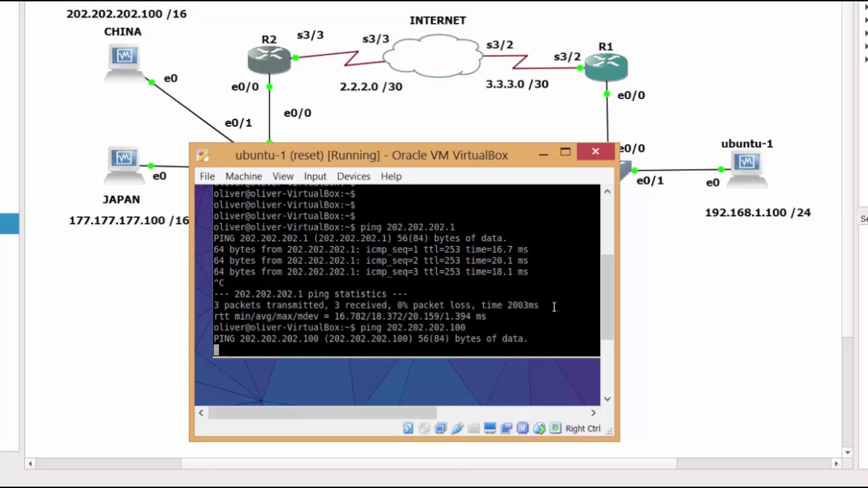Click the VirtualBox horizontal scrollbar right arrow

(593, 412)
